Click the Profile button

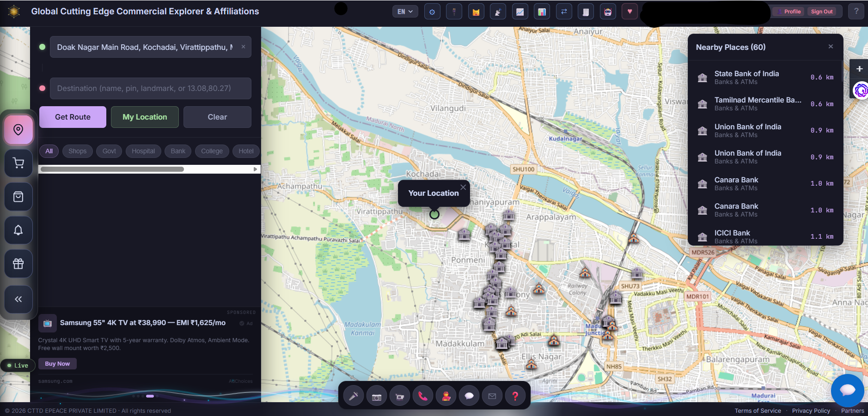click(x=789, y=12)
